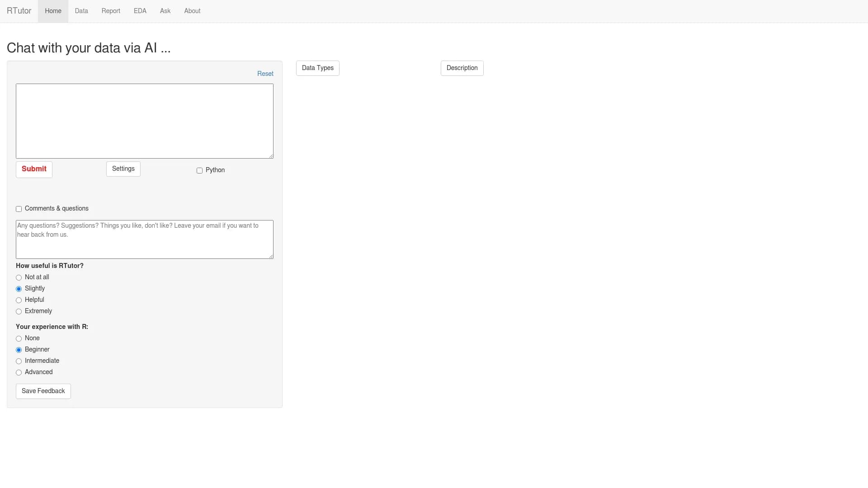This screenshot has height=488, width=868.
Task: Select the 'Not at all' usefulness option
Action: point(19,277)
